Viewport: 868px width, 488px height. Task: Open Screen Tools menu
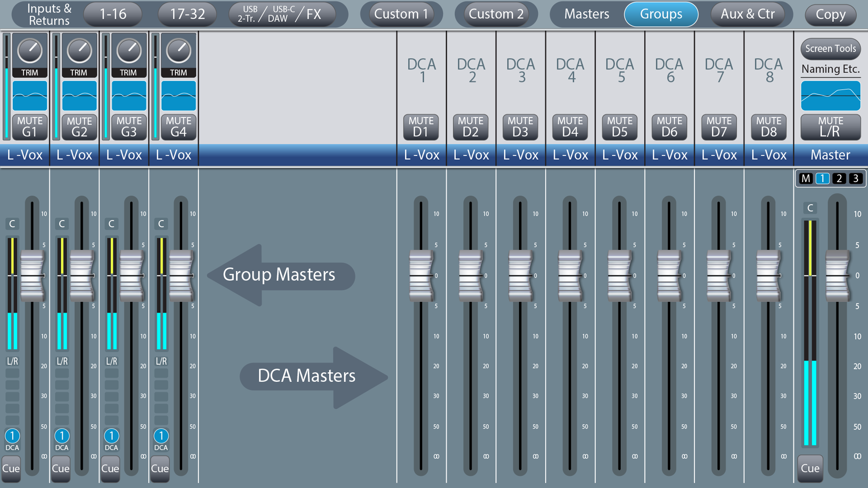(x=830, y=48)
